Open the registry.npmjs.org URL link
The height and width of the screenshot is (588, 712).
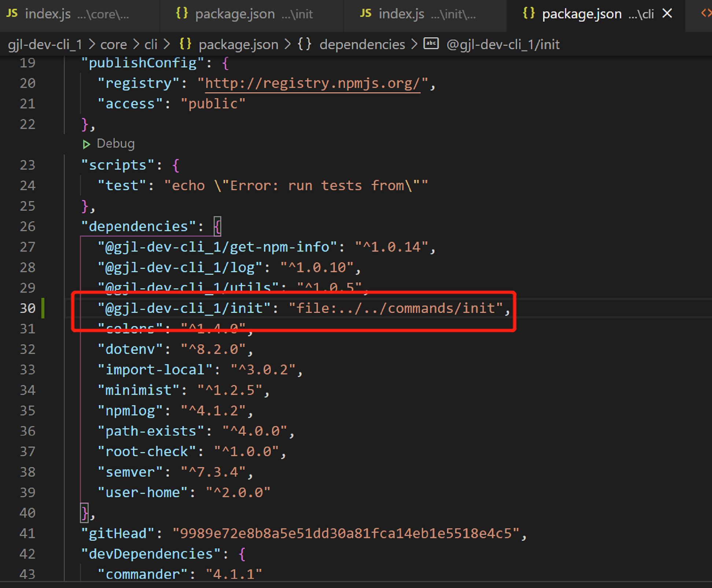click(x=312, y=84)
